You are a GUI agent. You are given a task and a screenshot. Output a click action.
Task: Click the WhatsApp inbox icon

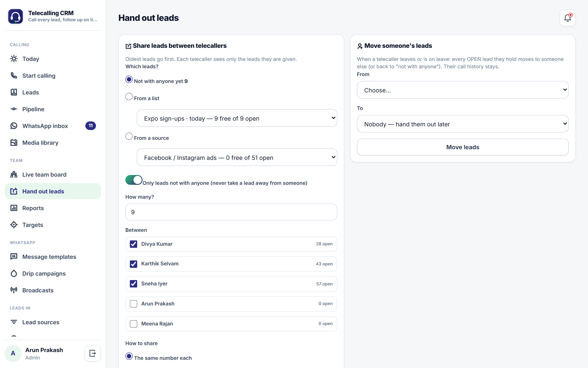pyautogui.click(x=14, y=126)
